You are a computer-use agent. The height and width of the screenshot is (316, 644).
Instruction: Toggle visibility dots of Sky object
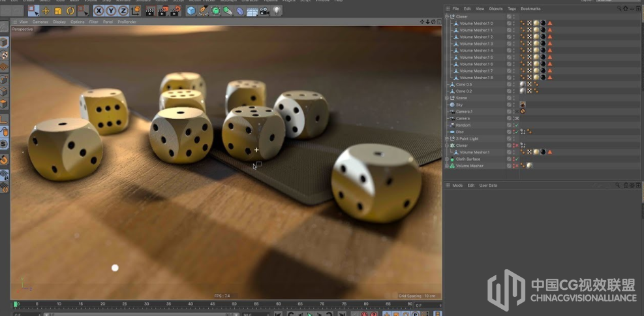pos(514,104)
